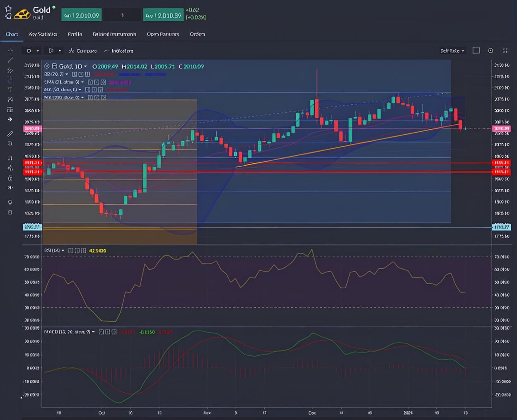
Task: Switch to the Orders tab
Action: click(x=198, y=34)
